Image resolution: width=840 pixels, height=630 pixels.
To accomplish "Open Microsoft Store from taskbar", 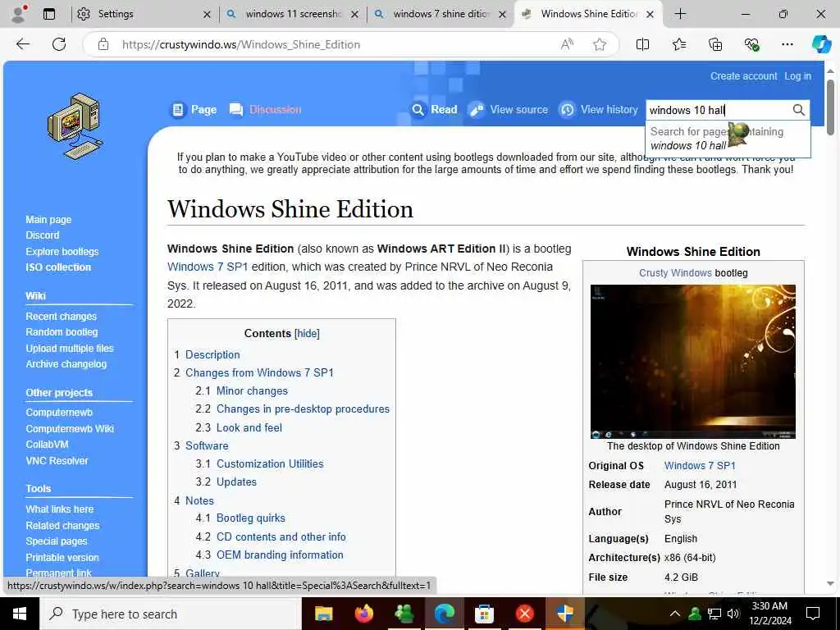I will tap(484, 614).
